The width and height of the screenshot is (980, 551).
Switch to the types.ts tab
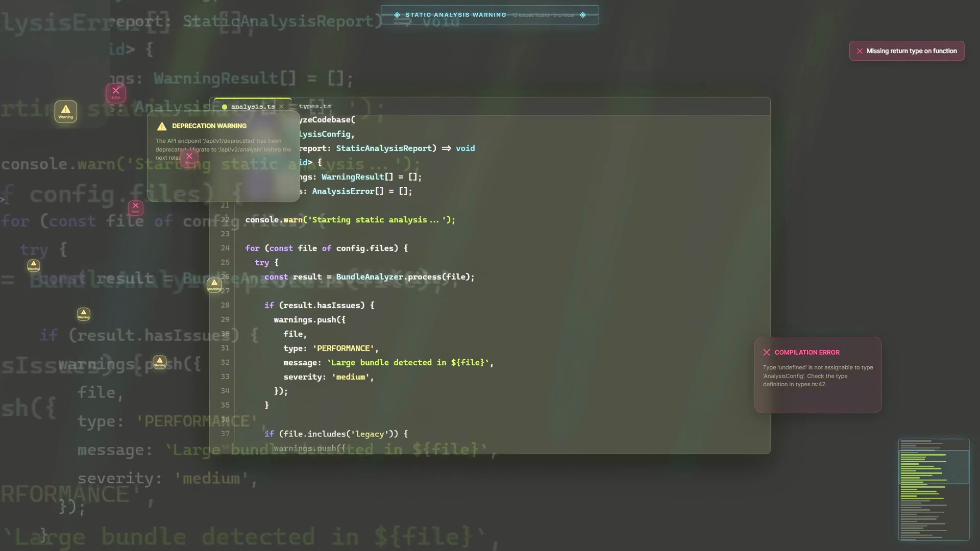click(315, 106)
